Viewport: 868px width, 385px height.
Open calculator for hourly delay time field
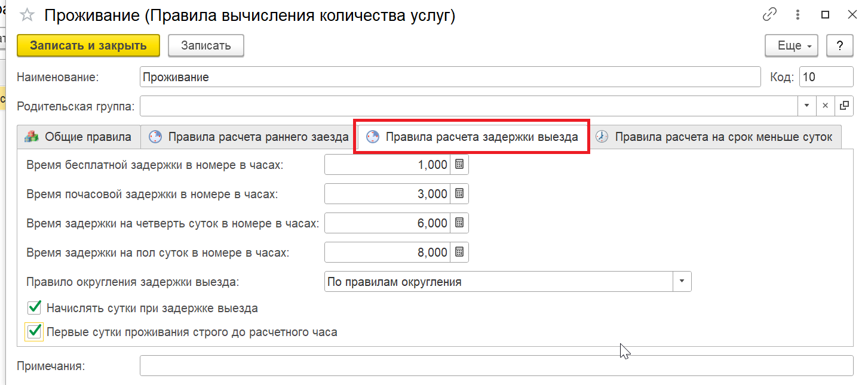coord(459,193)
